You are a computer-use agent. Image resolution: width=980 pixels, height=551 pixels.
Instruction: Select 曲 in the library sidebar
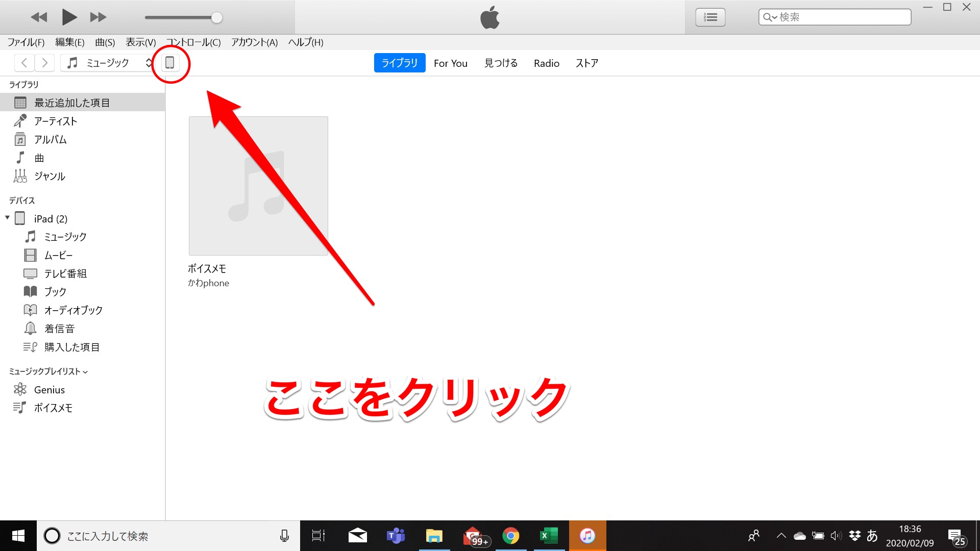82,158
